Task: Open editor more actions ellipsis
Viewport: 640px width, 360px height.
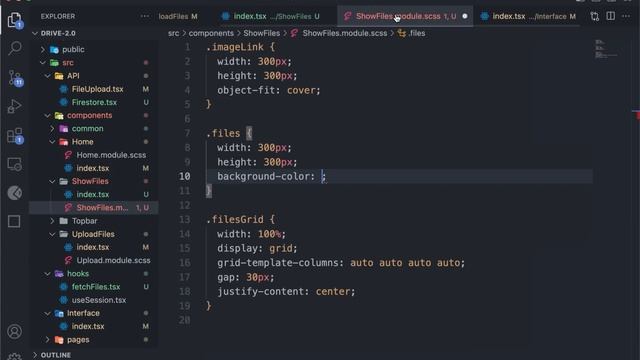Action: (626, 16)
